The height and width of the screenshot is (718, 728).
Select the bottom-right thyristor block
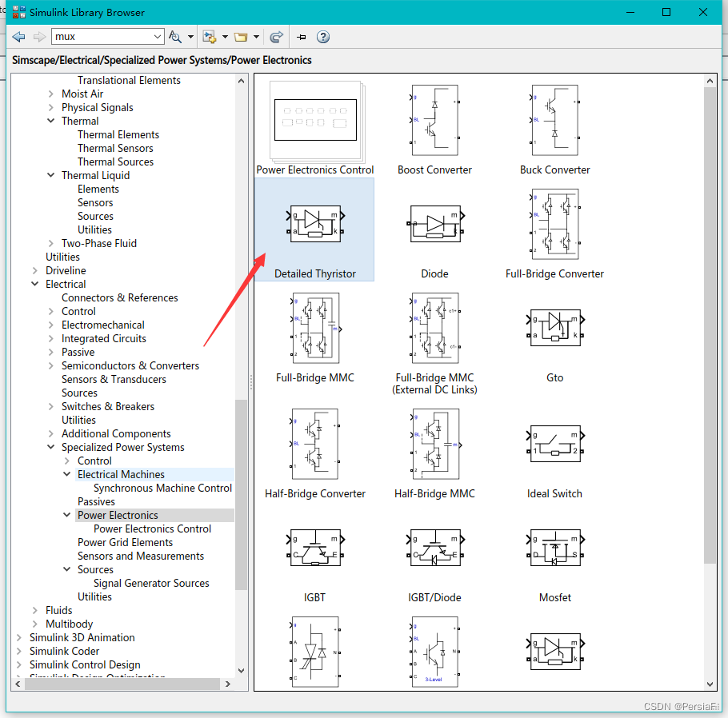(555, 652)
